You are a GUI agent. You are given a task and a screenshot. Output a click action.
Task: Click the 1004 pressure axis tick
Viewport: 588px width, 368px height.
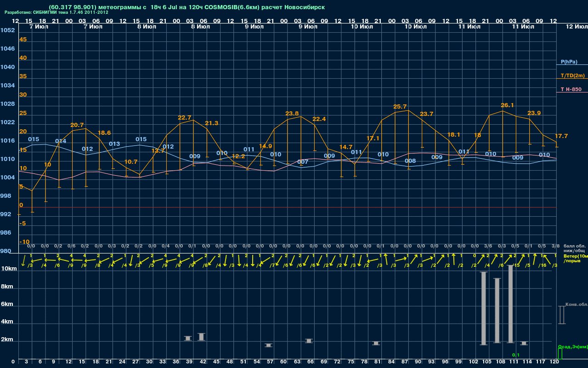click(7, 178)
